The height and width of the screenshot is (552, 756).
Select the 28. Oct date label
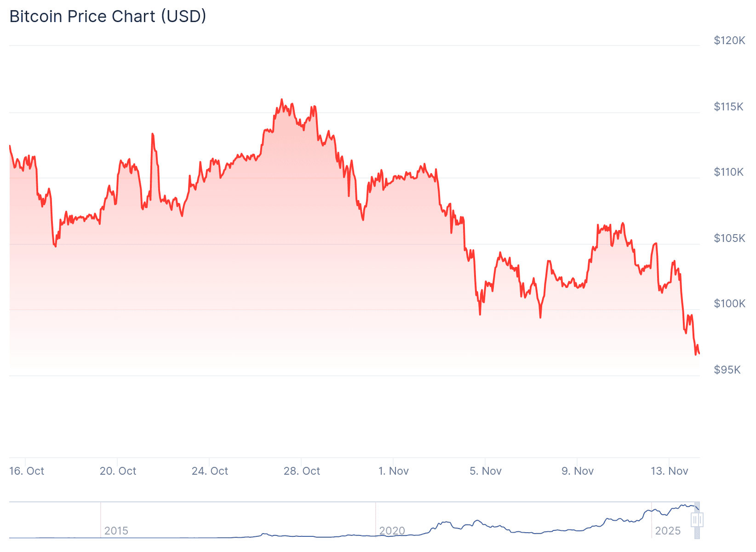[x=302, y=471]
